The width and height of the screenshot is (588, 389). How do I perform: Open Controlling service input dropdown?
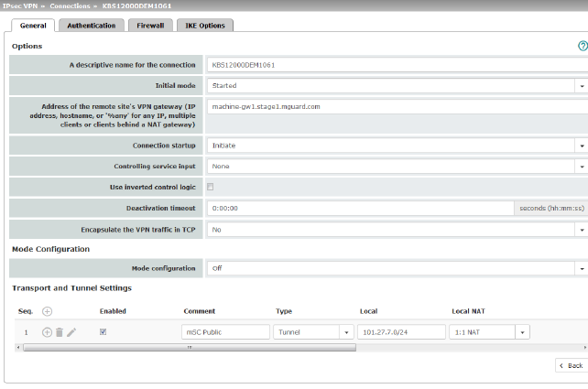point(582,167)
